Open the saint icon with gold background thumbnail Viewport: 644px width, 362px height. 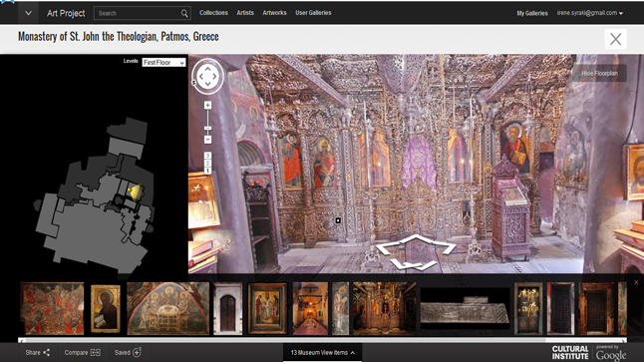tap(106, 308)
